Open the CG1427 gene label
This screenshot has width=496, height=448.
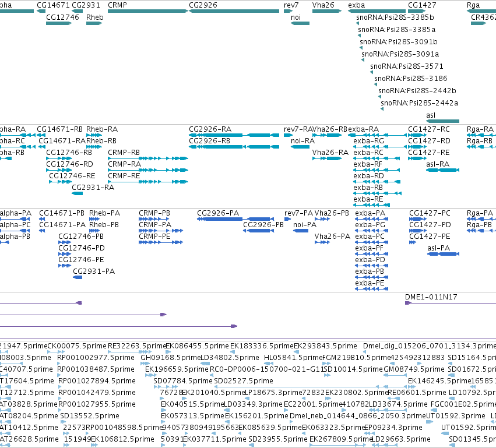[x=422, y=5]
